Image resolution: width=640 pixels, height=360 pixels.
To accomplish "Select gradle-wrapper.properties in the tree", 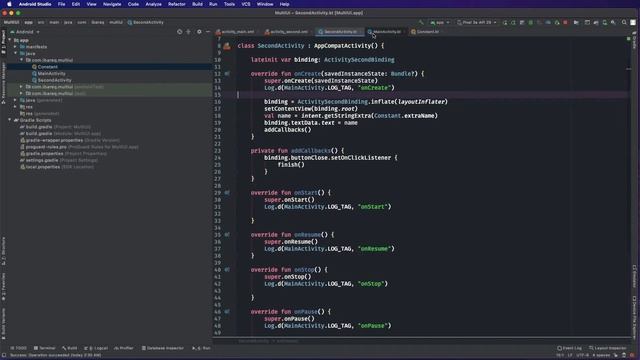I will [70, 140].
